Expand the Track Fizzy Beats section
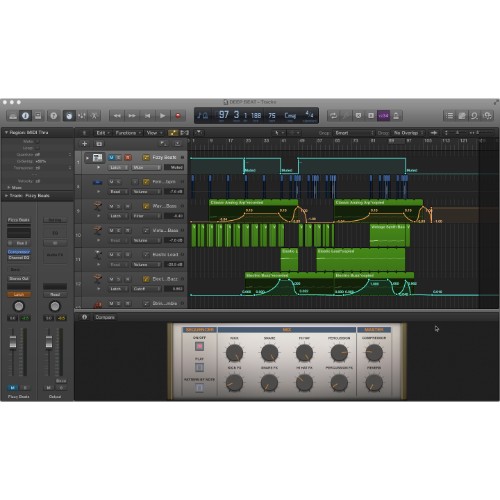Screen dimensions: 500x500 6,196
